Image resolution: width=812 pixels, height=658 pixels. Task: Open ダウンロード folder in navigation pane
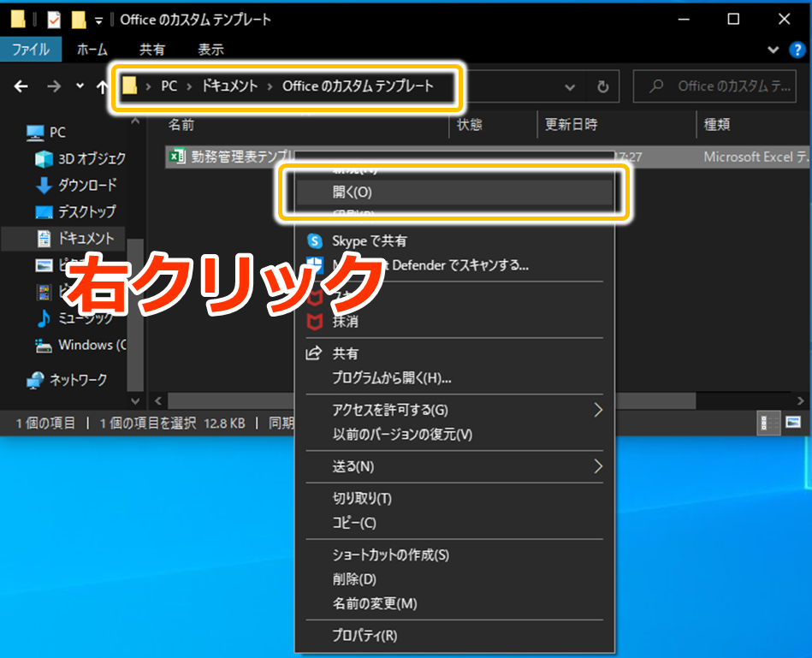click(x=86, y=185)
